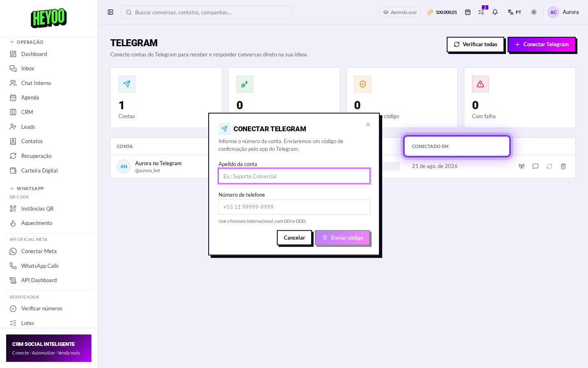Delete the Aurora no Telegram account
This screenshot has height=368, width=588.
point(563,166)
